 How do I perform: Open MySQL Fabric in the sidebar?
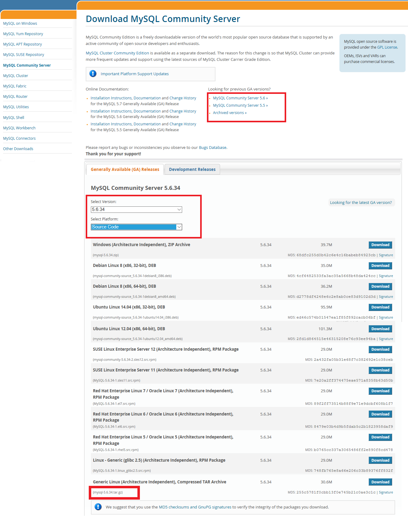(15, 86)
